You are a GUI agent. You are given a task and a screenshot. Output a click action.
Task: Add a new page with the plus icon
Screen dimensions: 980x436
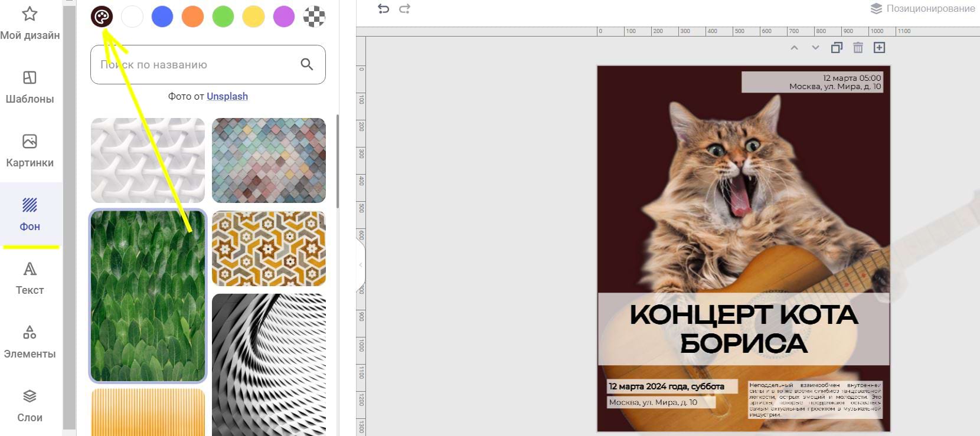coord(879,48)
